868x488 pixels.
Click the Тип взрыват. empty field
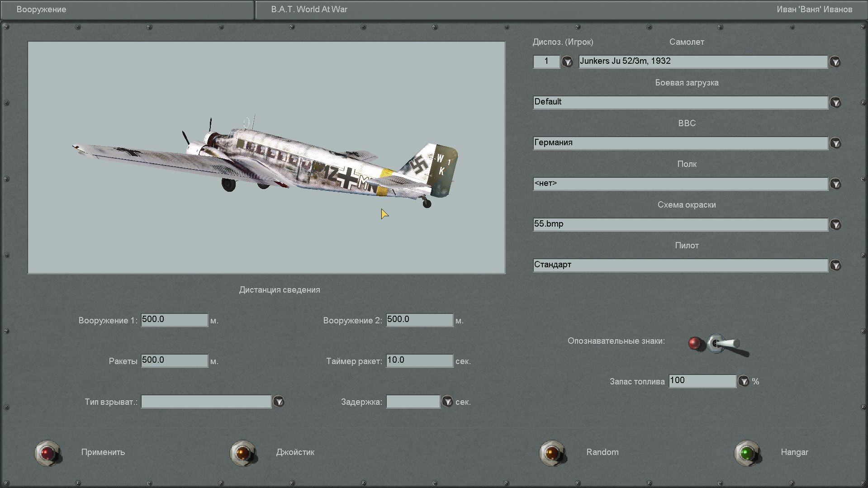(x=206, y=401)
